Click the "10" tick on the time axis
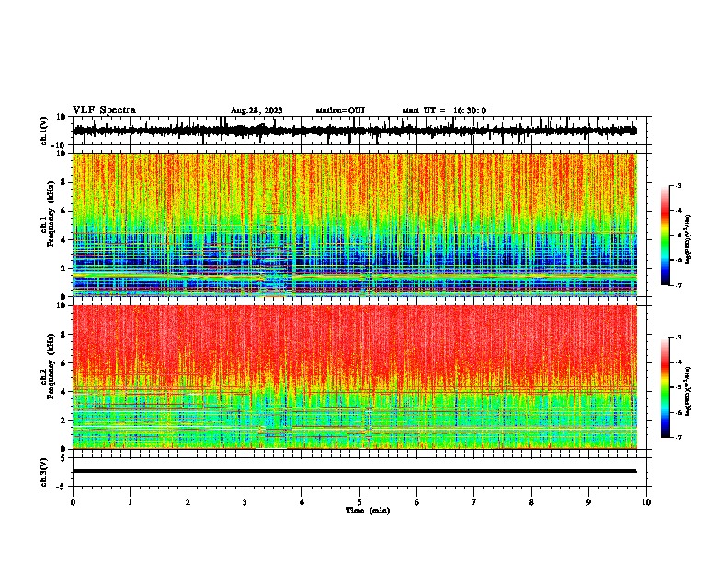 pyautogui.click(x=646, y=502)
